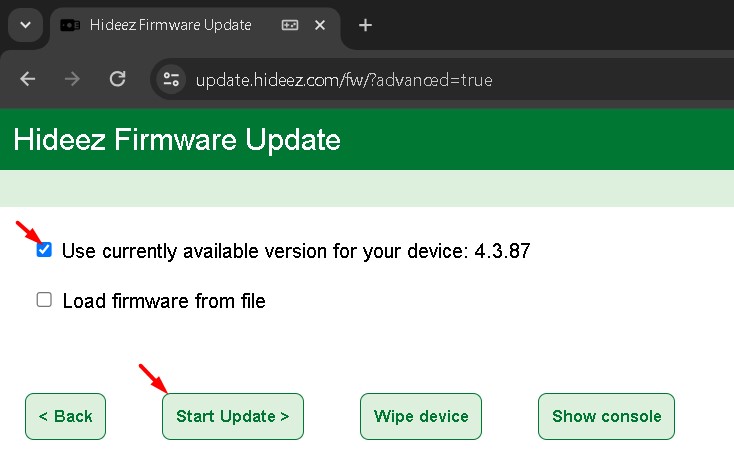Open a new browser tab with the plus icon
Screen dimensions: 734x471
(x=365, y=25)
